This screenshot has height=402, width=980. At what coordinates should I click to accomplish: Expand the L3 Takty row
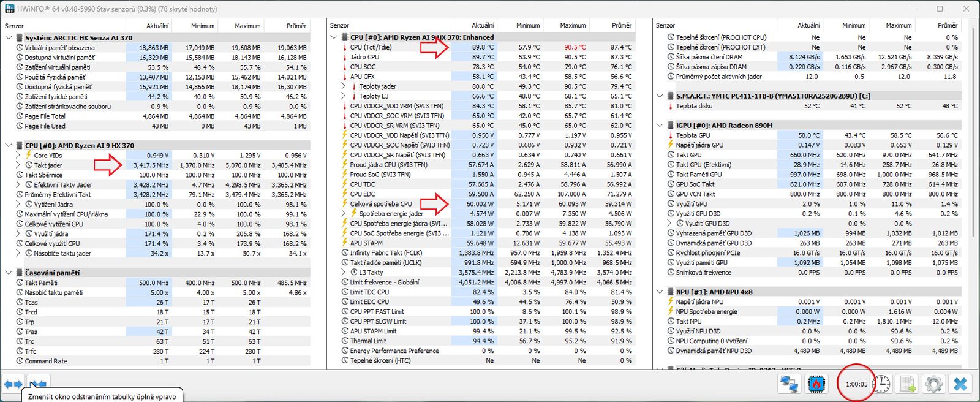343,273
